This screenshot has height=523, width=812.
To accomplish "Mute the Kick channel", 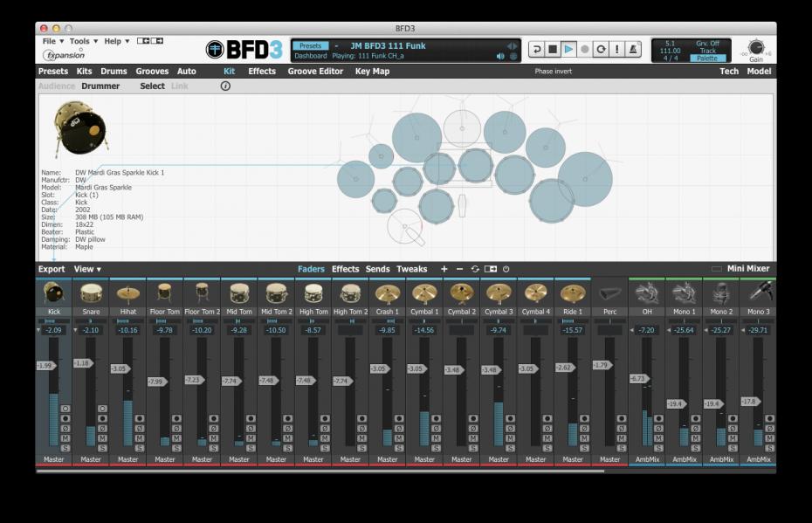I will (65, 438).
